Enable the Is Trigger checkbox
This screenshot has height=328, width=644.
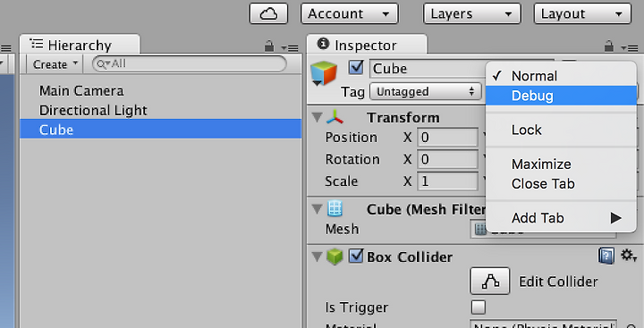point(478,307)
